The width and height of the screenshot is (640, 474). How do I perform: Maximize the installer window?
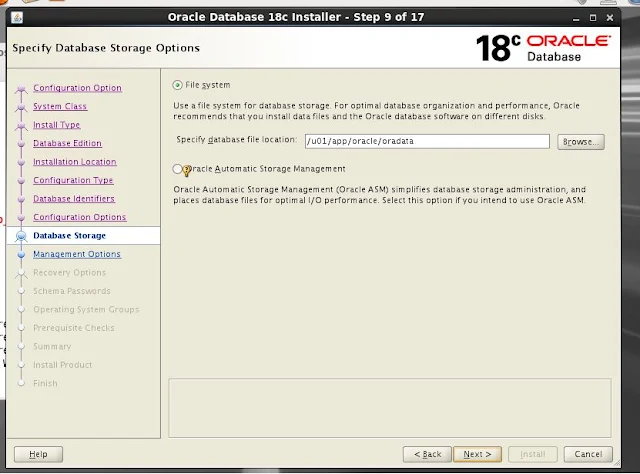click(593, 18)
